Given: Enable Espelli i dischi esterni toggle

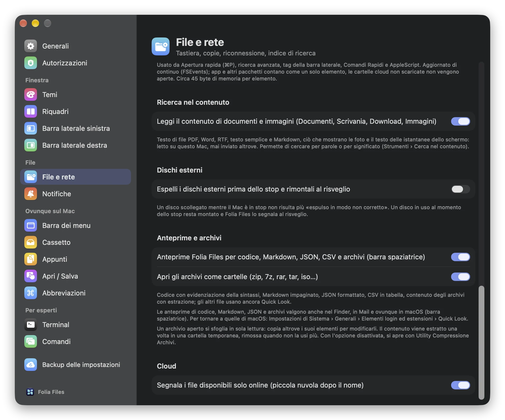Looking at the screenshot, I should [x=460, y=189].
